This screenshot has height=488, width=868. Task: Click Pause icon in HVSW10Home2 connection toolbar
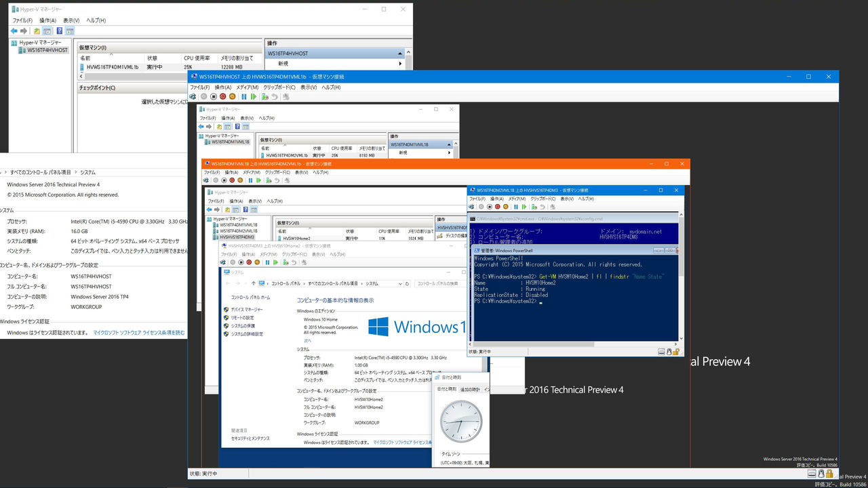pos(268,262)
